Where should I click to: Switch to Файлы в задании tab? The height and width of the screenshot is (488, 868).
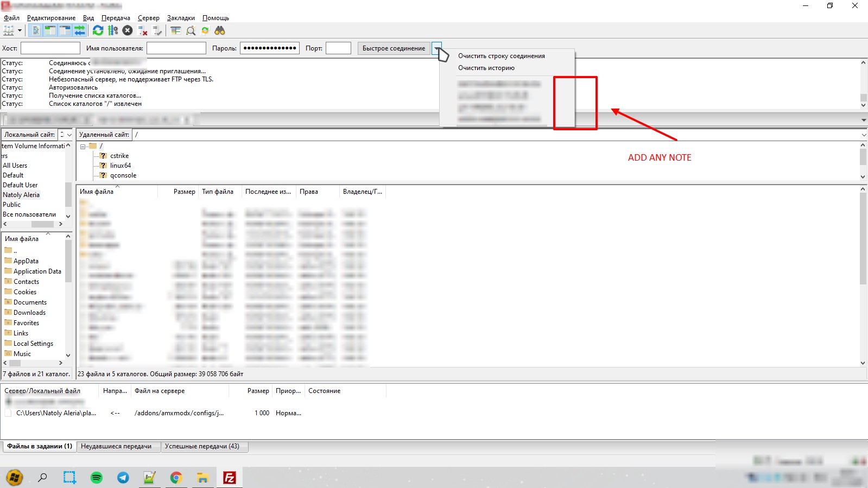pos(40,446)
